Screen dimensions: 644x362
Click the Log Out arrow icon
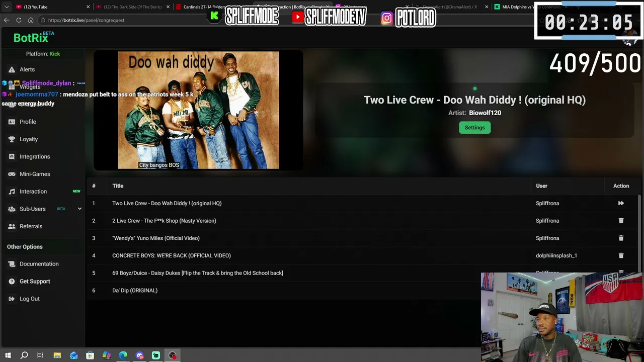click(12, 299)
